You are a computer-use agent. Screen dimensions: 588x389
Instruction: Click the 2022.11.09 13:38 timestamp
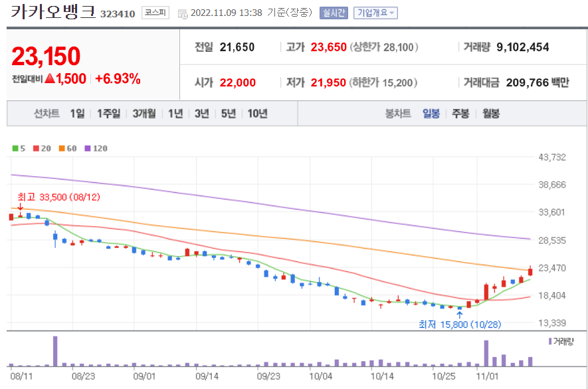tap(227, 13)
